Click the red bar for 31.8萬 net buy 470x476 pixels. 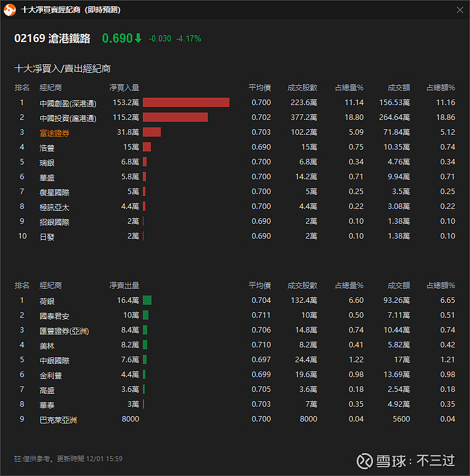pyautogui.click(x=152, y=132)
